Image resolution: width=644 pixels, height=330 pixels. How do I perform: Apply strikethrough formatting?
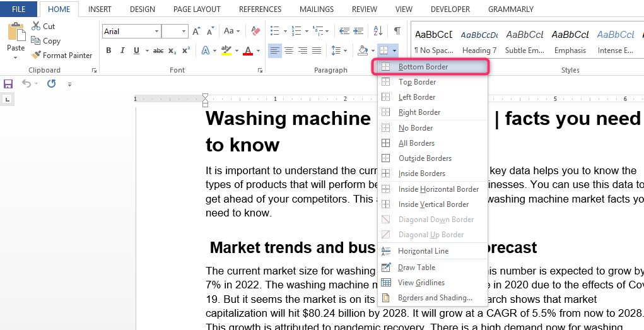click(158, 50)
